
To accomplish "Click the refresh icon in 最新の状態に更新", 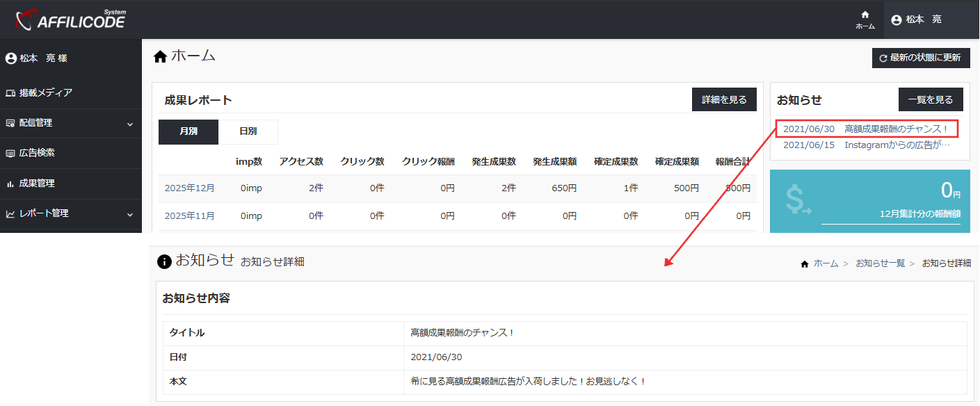I will pyautogui.click(x=883, y=58).
